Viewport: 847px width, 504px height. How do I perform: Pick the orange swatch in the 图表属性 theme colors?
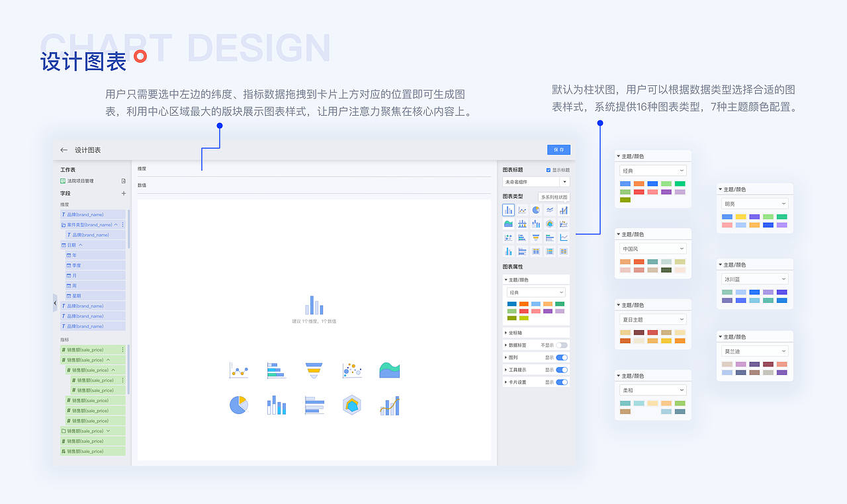[523, 304]
